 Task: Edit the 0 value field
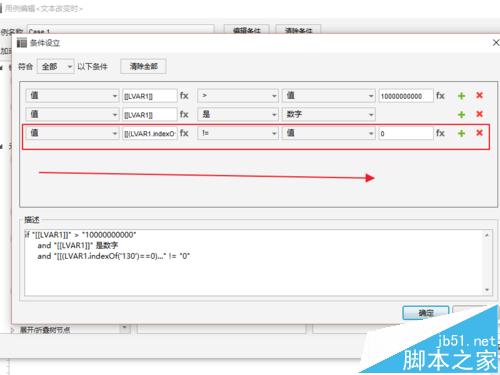point(406,134)
